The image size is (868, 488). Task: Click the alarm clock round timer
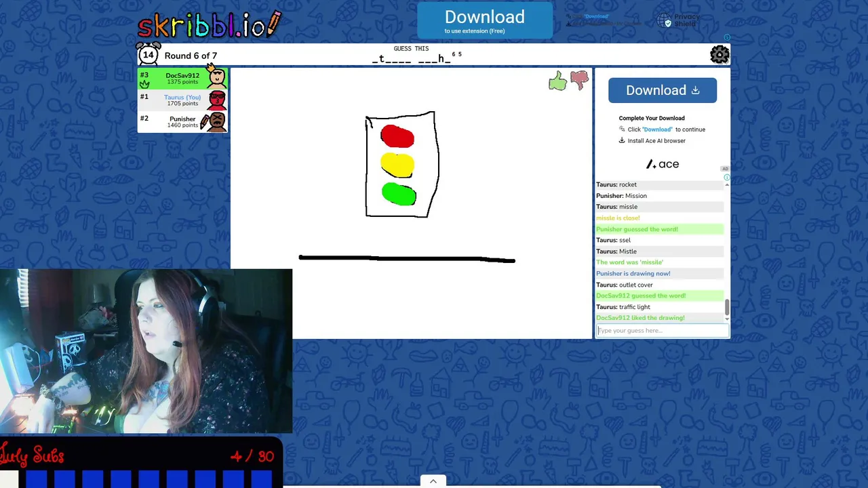149,55
